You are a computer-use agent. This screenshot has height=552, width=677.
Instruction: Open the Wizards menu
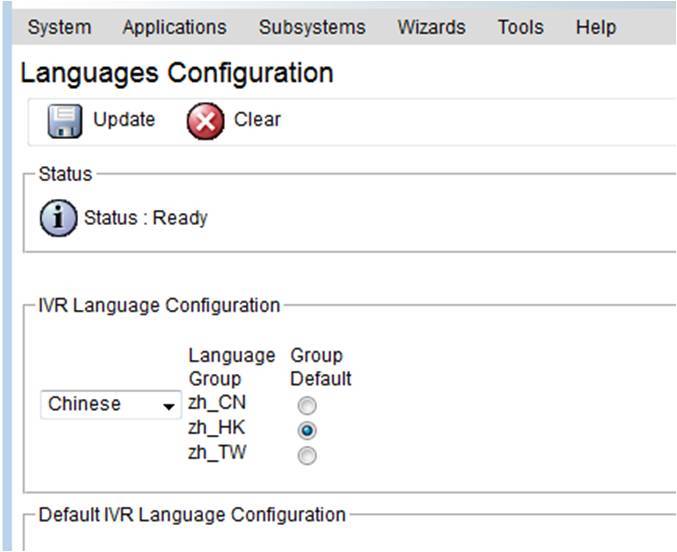pyautogui.click(x=431, y=27)
